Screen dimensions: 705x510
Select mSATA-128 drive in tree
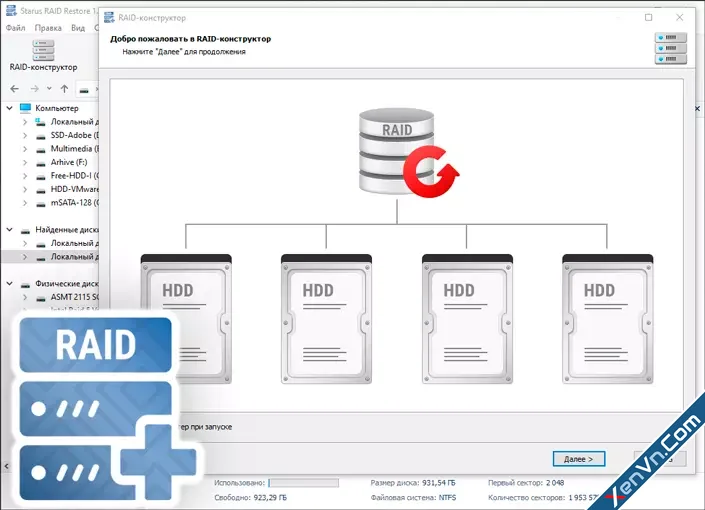coord(75,202)
